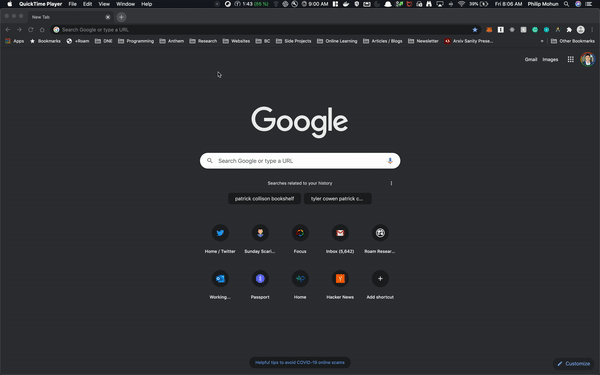Expand the Anthem bookmarks folder
This screenshot has height=375, width=600.
click(x=171, y=41)
